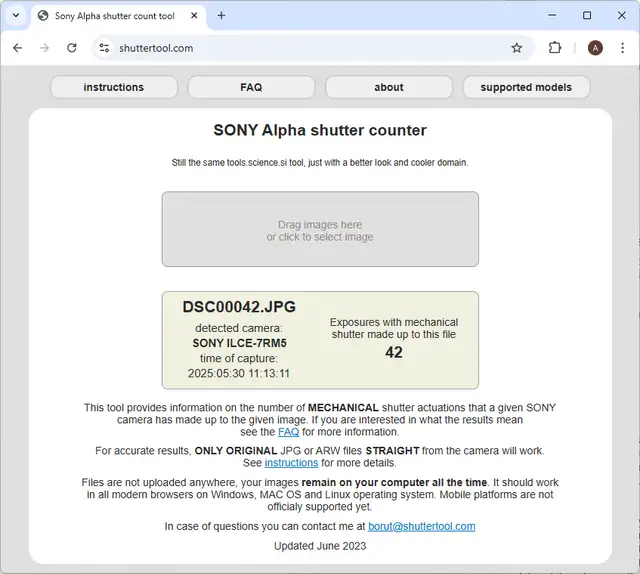The image size is (640, 574).
Task: Go back using browser back arrow
Action: [x=18, y=48]
